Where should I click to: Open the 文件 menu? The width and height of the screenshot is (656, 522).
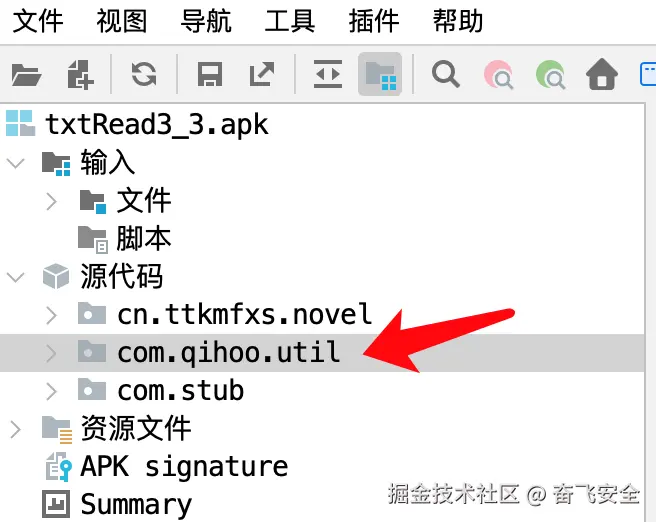(x=38, y=21)
